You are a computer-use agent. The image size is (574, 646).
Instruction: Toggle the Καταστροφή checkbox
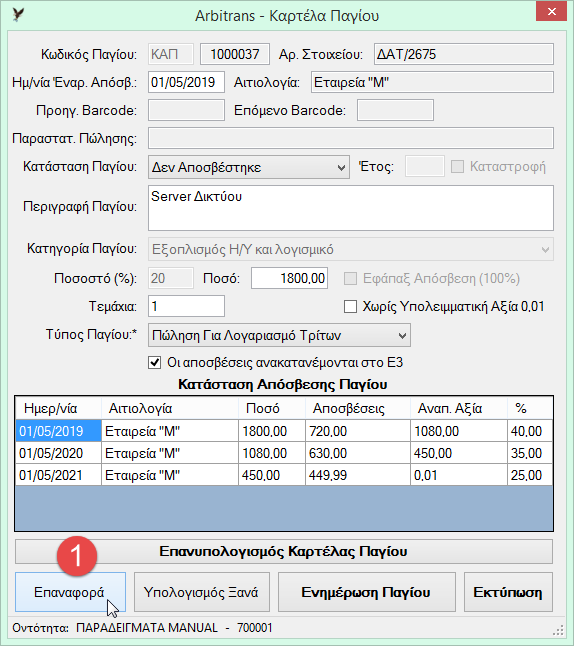[457, 166]
